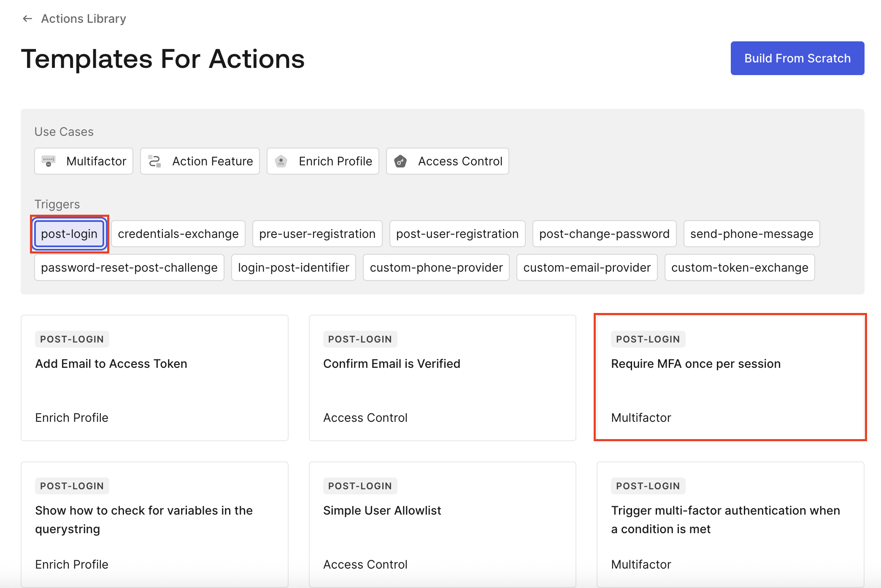The height and width of the screenshot is (588, 881).
Task: Click the Access Control key icon
Action: [400, 161]
